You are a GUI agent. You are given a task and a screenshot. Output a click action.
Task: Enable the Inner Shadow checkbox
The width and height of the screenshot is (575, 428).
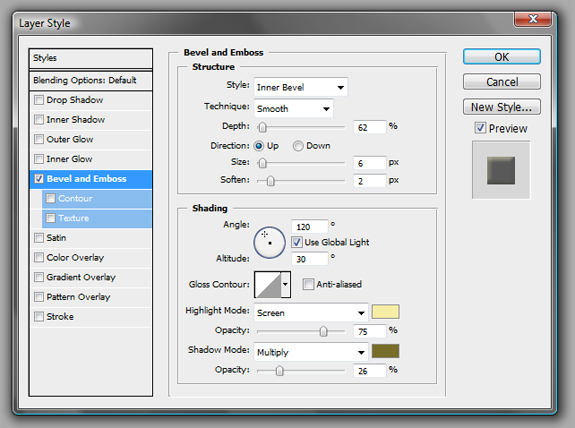pos(39,120)
